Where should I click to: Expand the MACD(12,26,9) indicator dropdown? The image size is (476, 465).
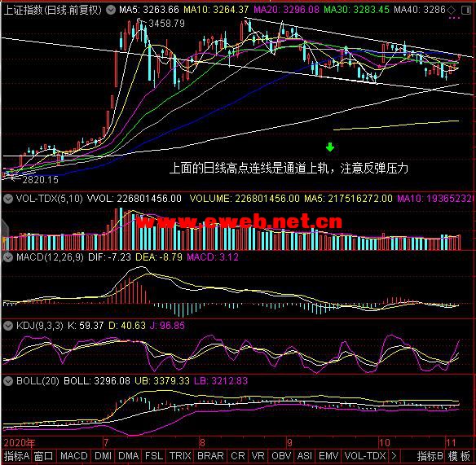[x=8, y=257]
